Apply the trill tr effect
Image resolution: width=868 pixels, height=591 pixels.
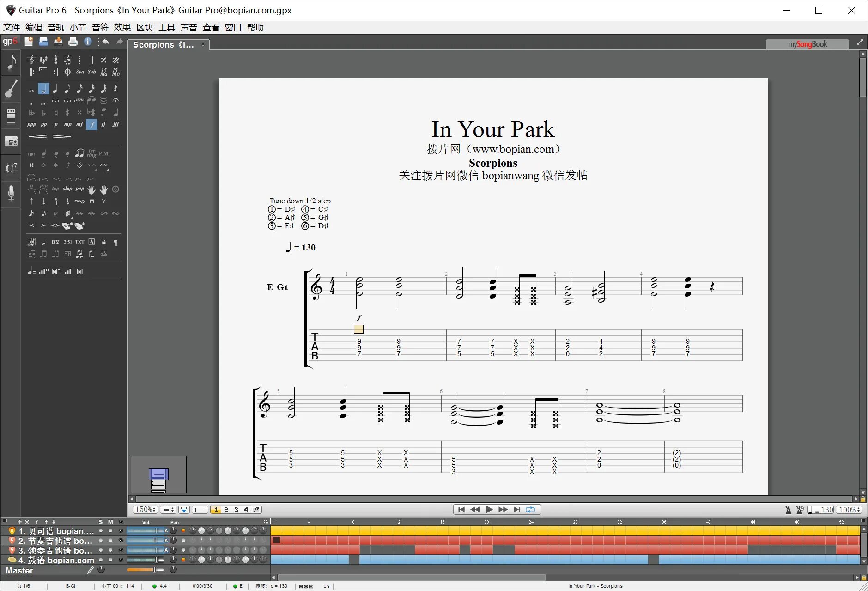click(55, 213)
